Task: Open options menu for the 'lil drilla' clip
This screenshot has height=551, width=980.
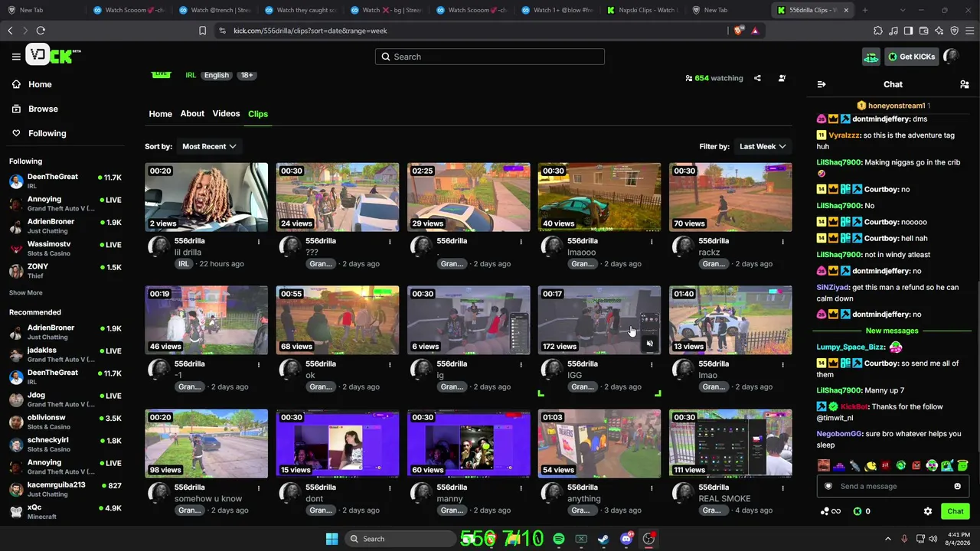Action: coord(258,242)
